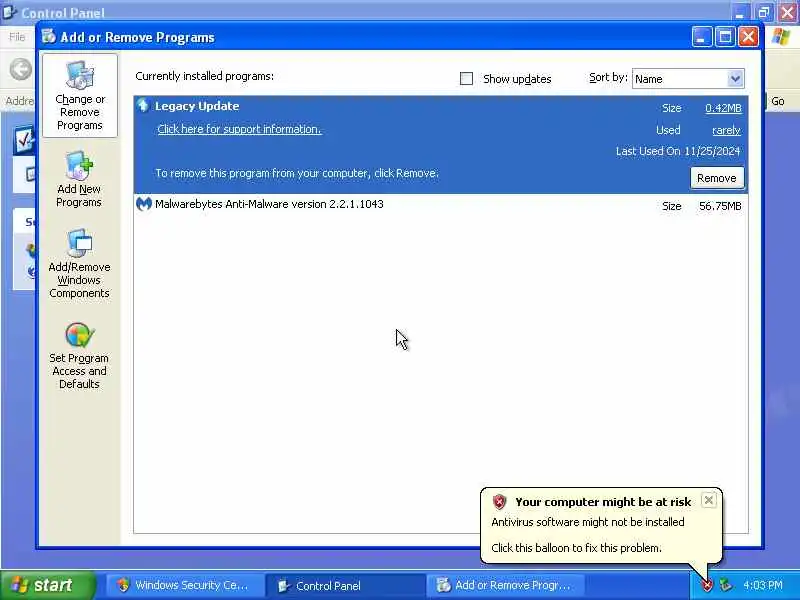Click the rarely used link
This screenshot has width=800, height=600.
click(727, 130)
